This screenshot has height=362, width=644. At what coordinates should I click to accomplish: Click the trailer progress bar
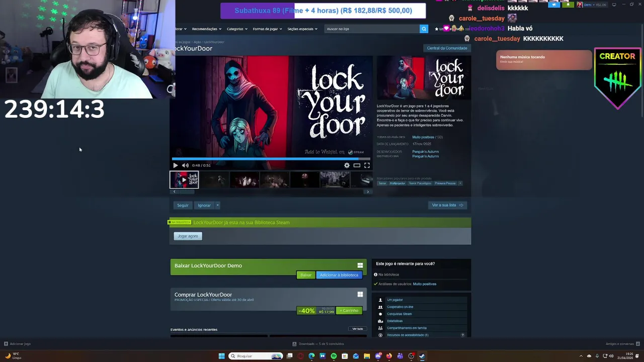tap(271, 158)
